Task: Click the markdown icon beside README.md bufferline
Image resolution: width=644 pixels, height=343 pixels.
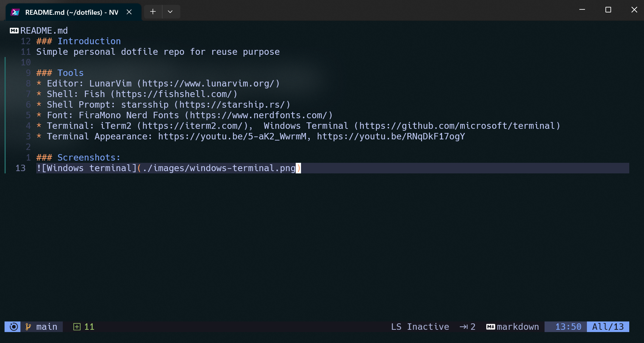Action: coord(14,31)
